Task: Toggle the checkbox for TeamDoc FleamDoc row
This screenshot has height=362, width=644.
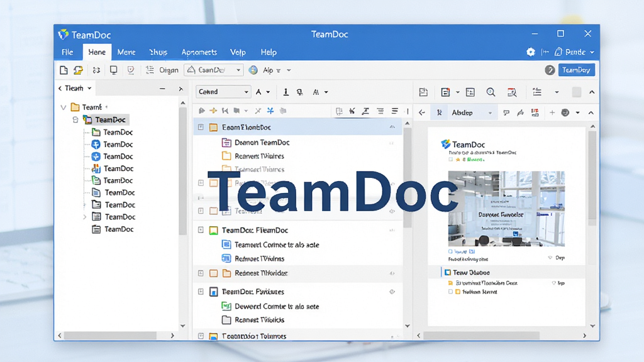Action: (201, 230)
